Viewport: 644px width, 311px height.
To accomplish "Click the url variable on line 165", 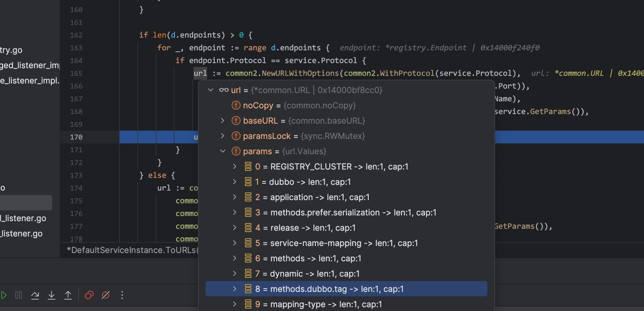I will pos(200,73).
